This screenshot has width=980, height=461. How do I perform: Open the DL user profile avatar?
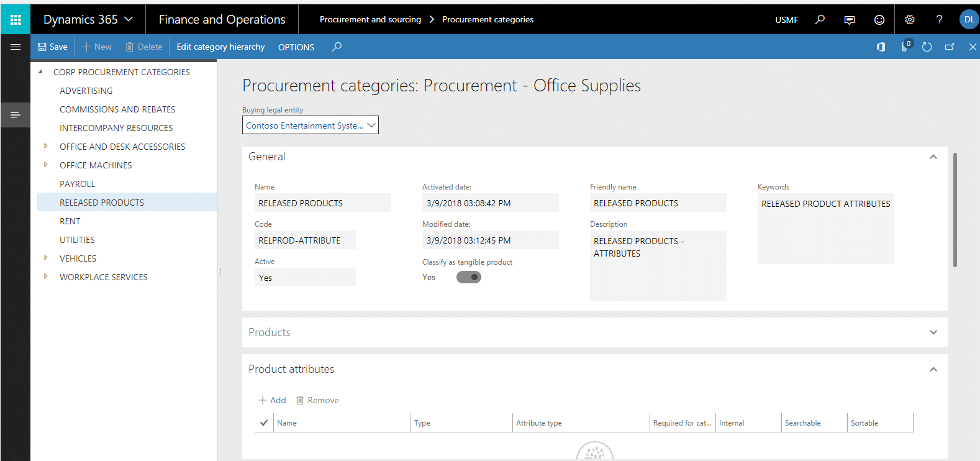click(969, 20)
